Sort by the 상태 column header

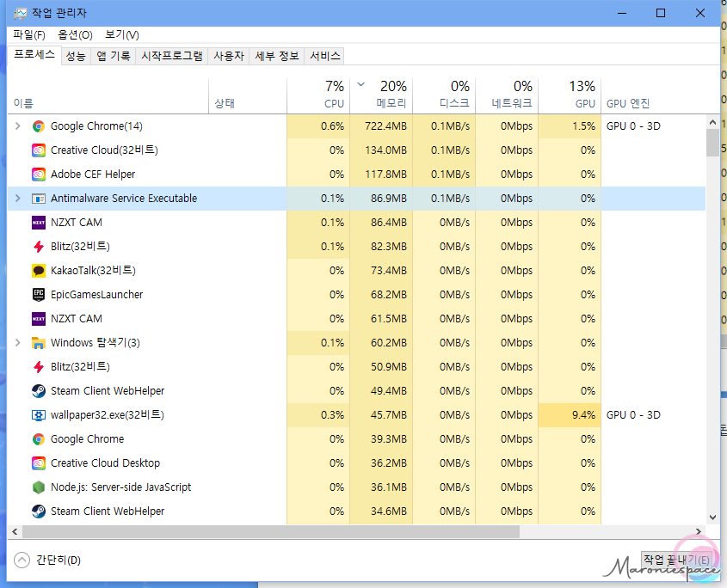(248, 95)
